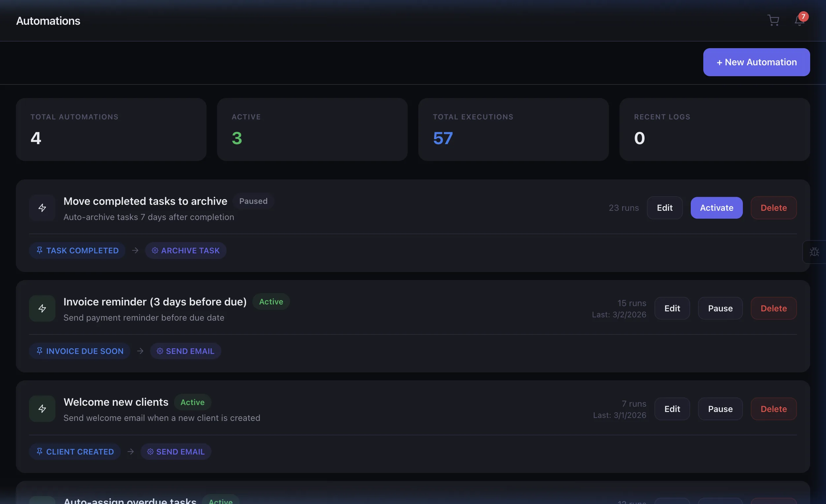Pause the Invoice reminder automation

pos(720,308)
